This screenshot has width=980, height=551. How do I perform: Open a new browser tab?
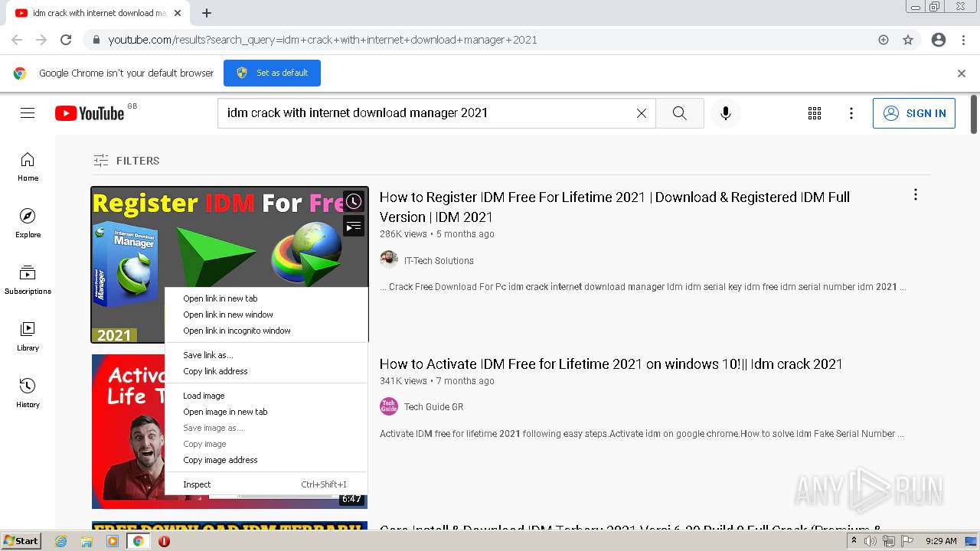pos(207,13)
